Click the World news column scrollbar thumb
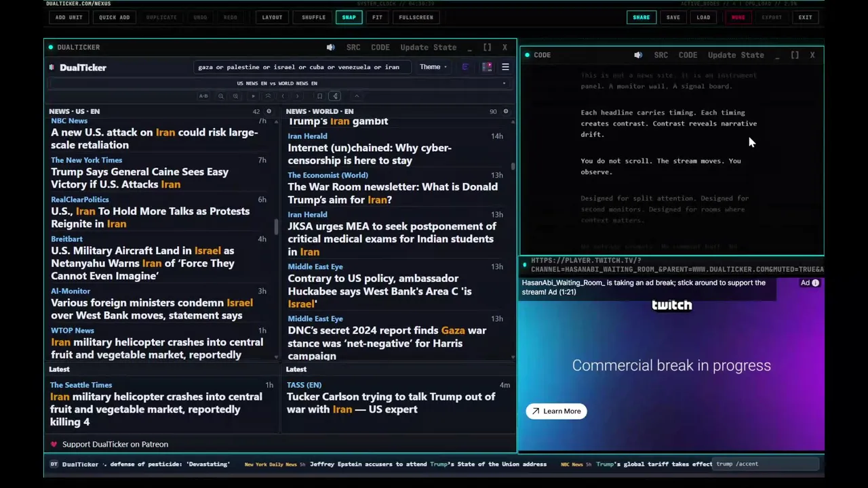This screenshot has height=488, width=868. (513, 166)
